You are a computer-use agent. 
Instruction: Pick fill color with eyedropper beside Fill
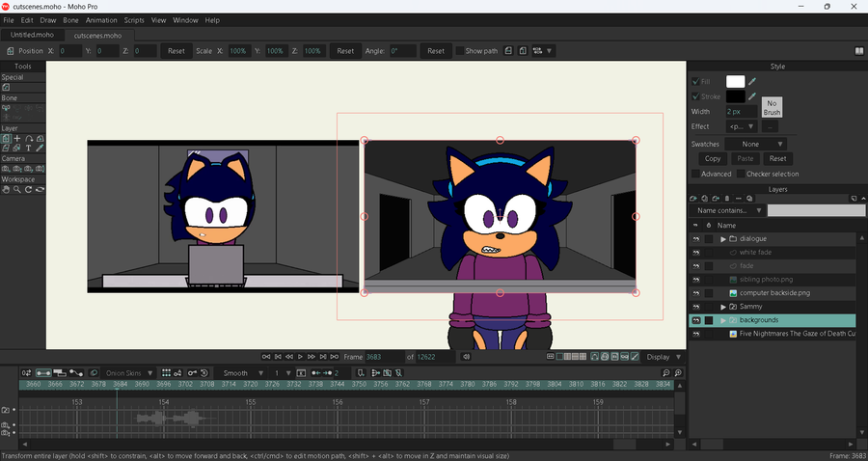751,81
